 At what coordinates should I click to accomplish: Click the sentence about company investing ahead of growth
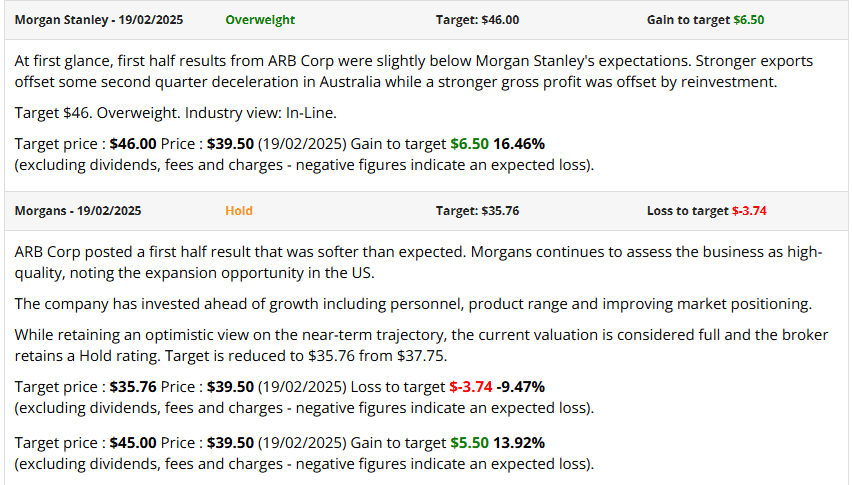[x=414, y=304]
